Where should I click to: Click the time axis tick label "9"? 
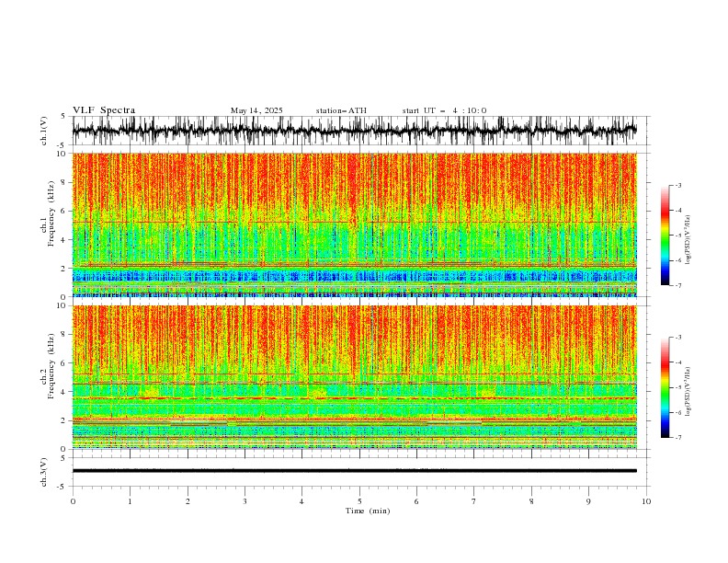coord(588,501)
